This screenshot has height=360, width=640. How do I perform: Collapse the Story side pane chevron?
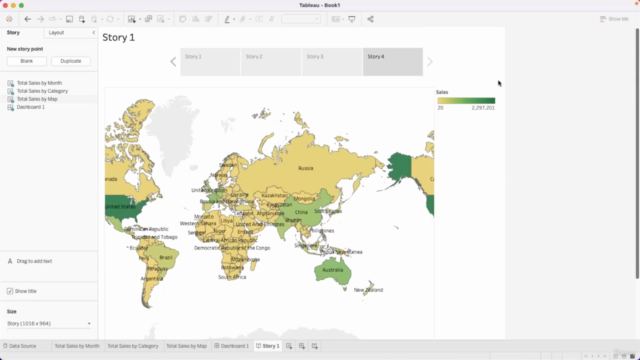click(93, 32)
